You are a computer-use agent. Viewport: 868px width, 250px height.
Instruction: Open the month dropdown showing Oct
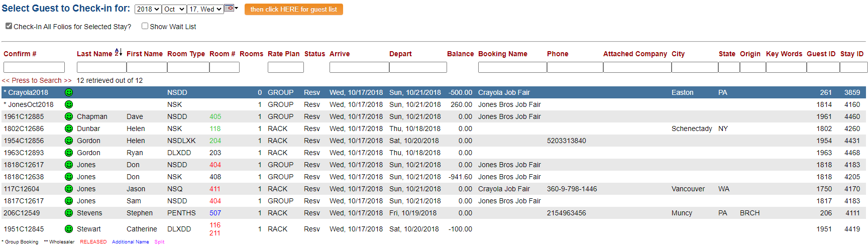point(174,10)
